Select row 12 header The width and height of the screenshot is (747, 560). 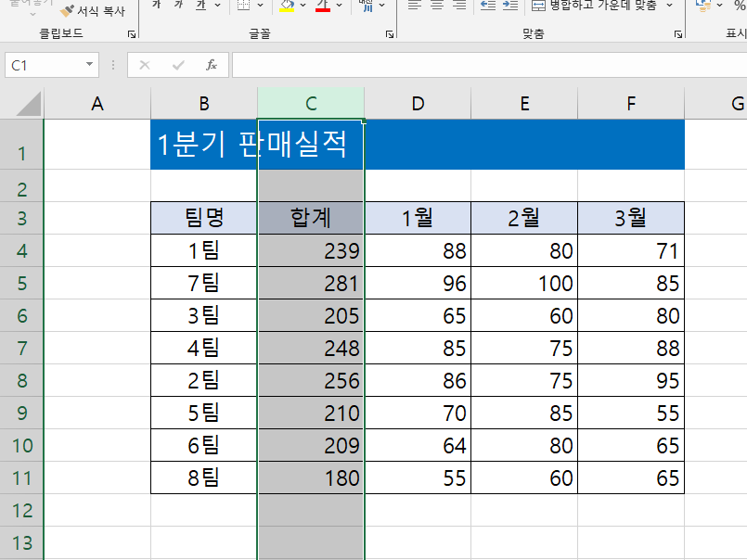coord(21,510)
